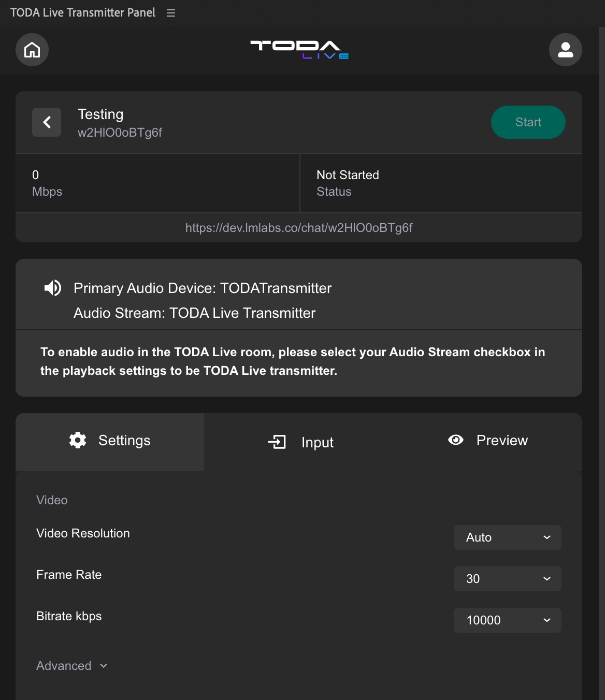This screenshot has height=700, width=605.
Task: Switch to the Settings tab
Action: (x=110, y=441)
